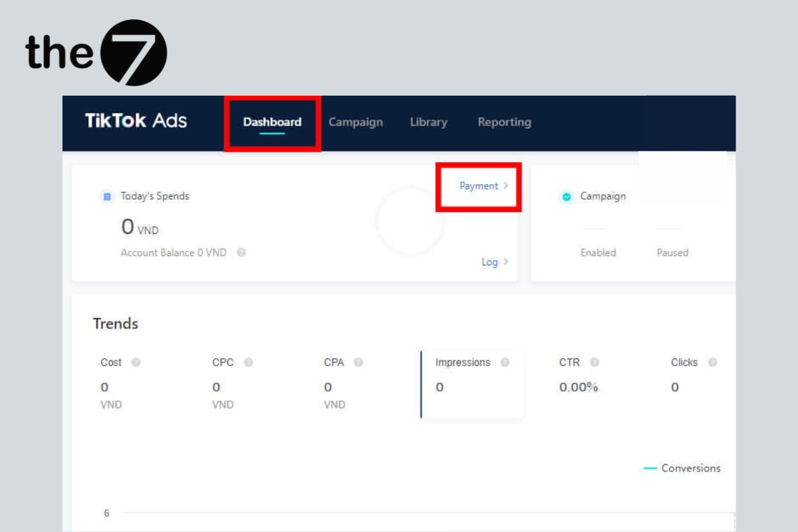
Task: Click the Clicks info icon
Action: pos(712,362)
